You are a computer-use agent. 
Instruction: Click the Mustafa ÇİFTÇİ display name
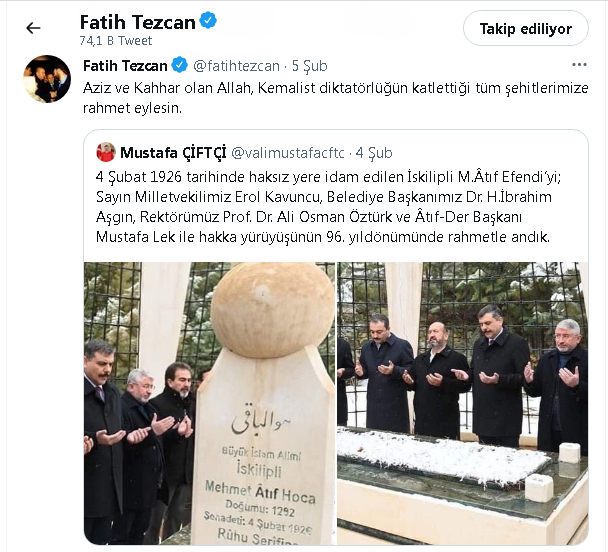173,153
